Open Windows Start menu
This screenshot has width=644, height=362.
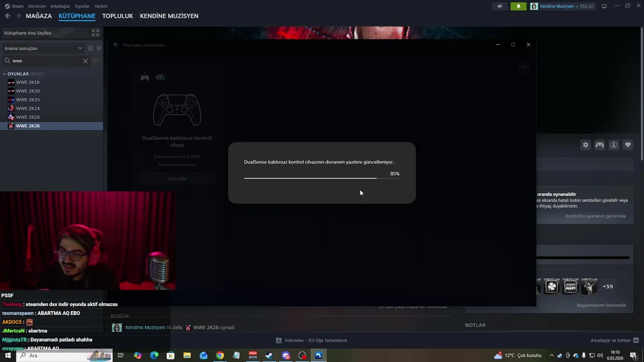click(8, 355)
